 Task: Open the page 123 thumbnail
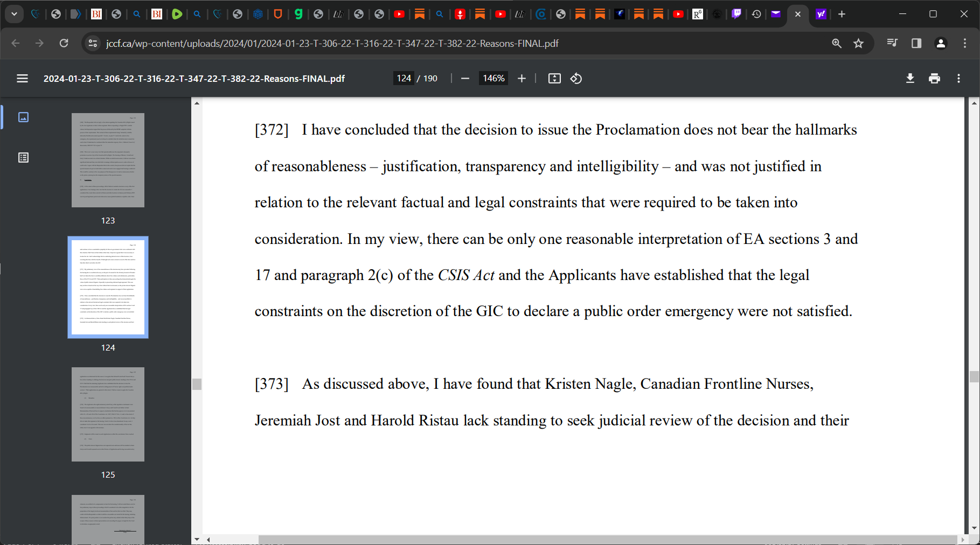click(108, 160)
